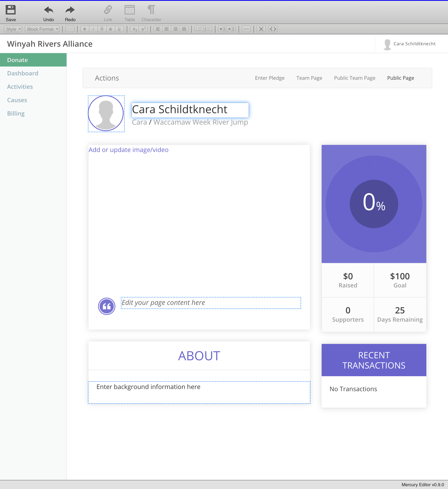Open Billing in the sidebar
448x489 pixels.
16,114
